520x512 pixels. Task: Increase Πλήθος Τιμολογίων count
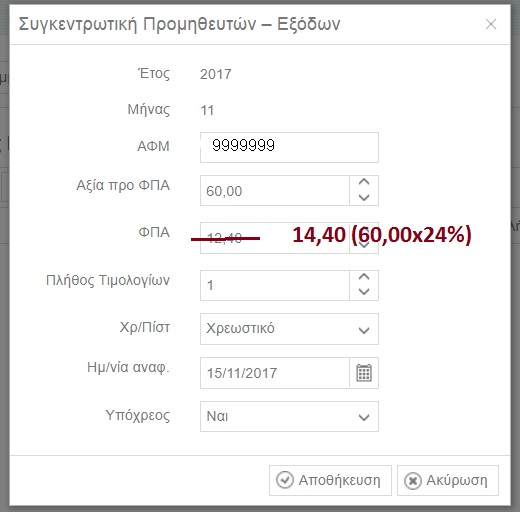364,277
